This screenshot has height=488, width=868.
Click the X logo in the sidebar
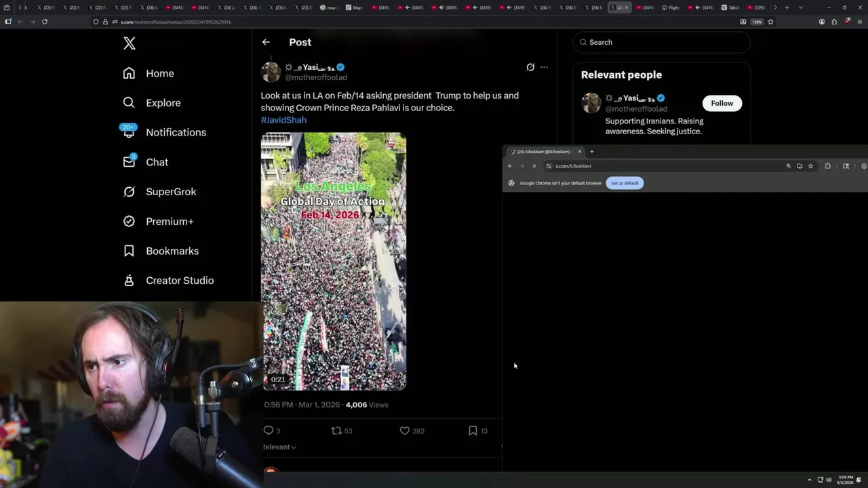130,43
